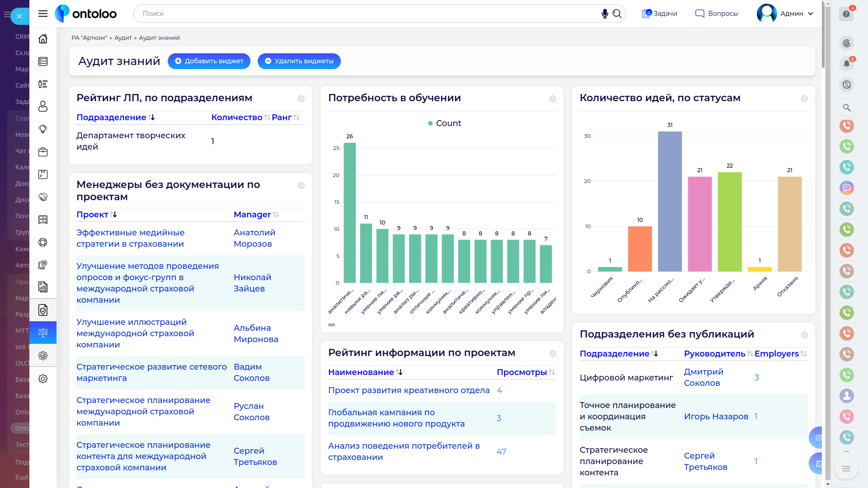The image size is (868, 488).
Task: Click the briefcase sidebar icon
Action: pos(43,152)
